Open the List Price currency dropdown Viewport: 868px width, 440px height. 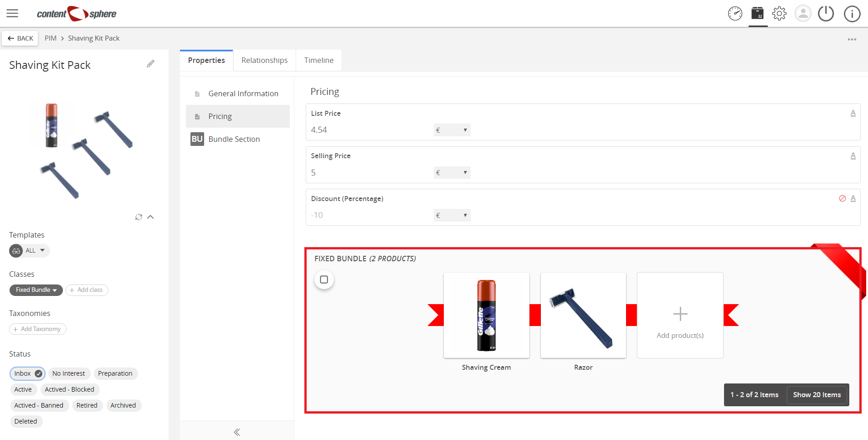[x=452, y=130]
